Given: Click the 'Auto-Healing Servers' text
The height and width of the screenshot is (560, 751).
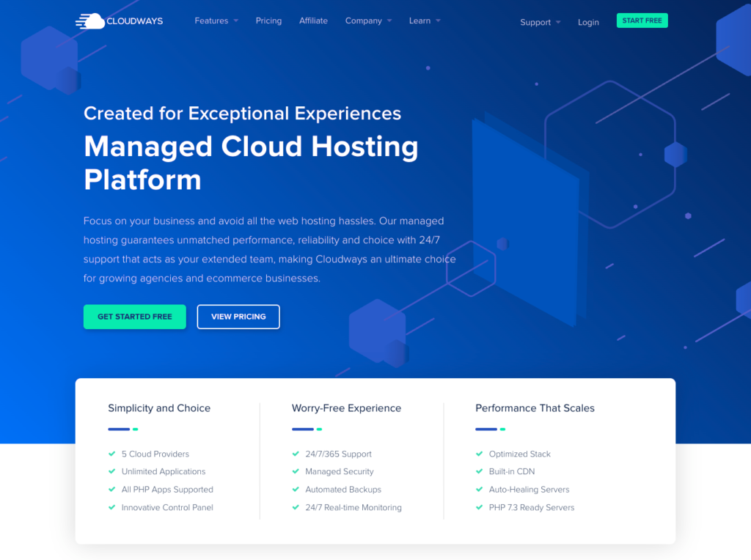Looking at the screenshot, I should coord(529,489).
